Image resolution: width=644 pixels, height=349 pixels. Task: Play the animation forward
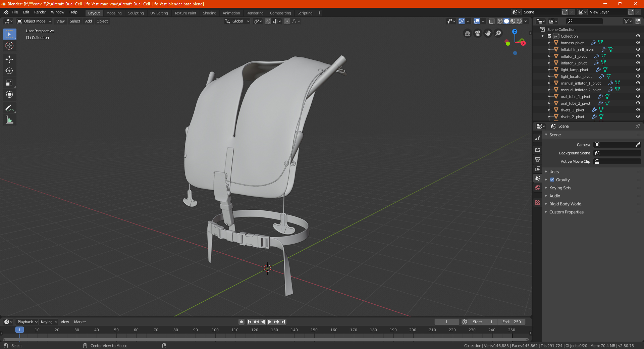coord(269,322)
